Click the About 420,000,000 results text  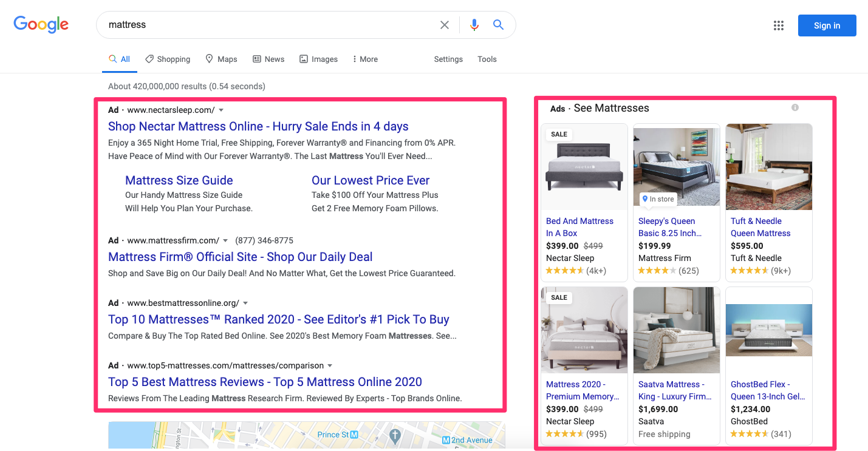[186, 86]
